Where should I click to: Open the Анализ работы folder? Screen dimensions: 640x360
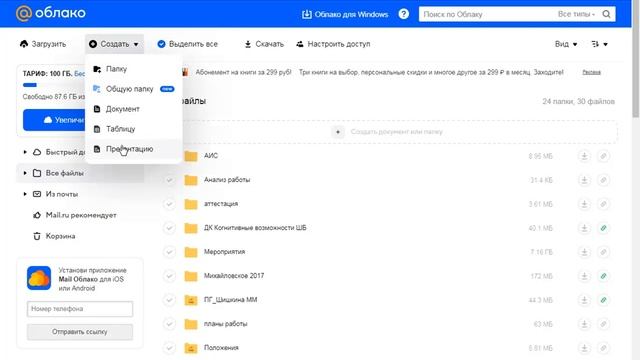pyautogui.click(x=227, y=180)
